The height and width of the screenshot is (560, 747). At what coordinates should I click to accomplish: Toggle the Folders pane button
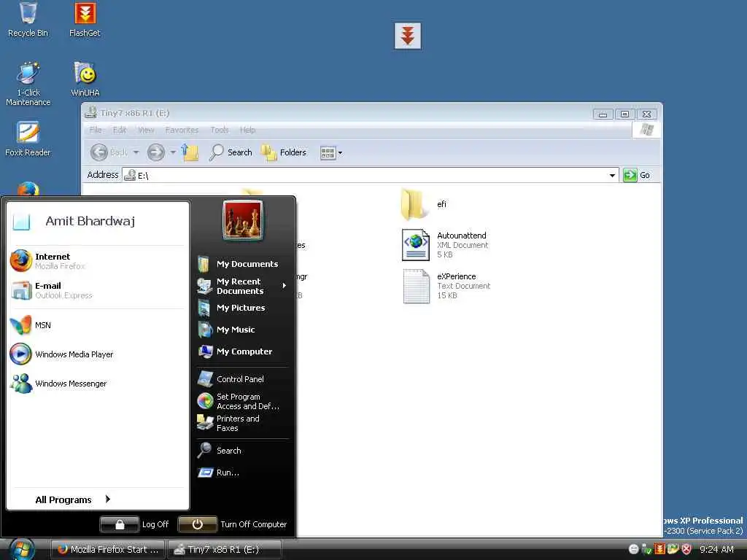click(284, 152)
